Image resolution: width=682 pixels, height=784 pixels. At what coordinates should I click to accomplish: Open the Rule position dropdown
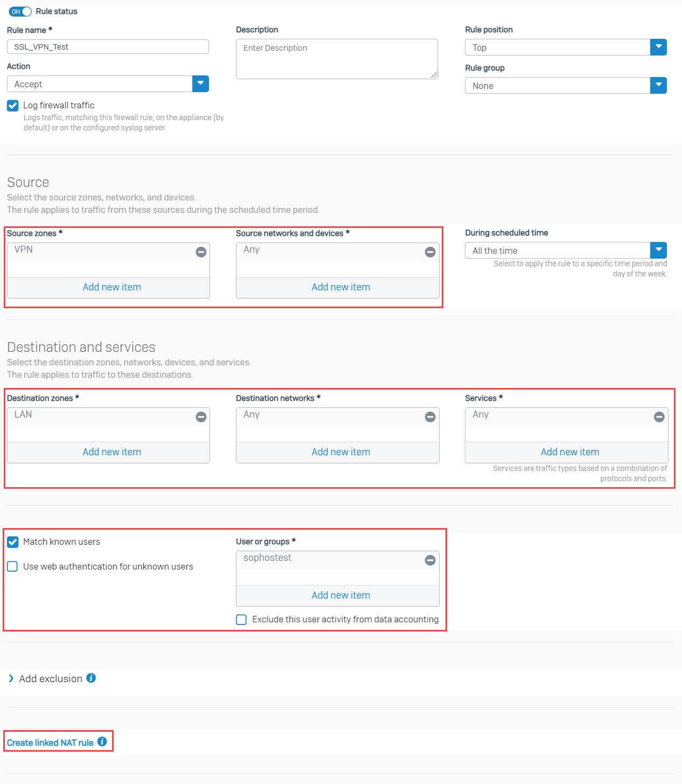[658, 47]
